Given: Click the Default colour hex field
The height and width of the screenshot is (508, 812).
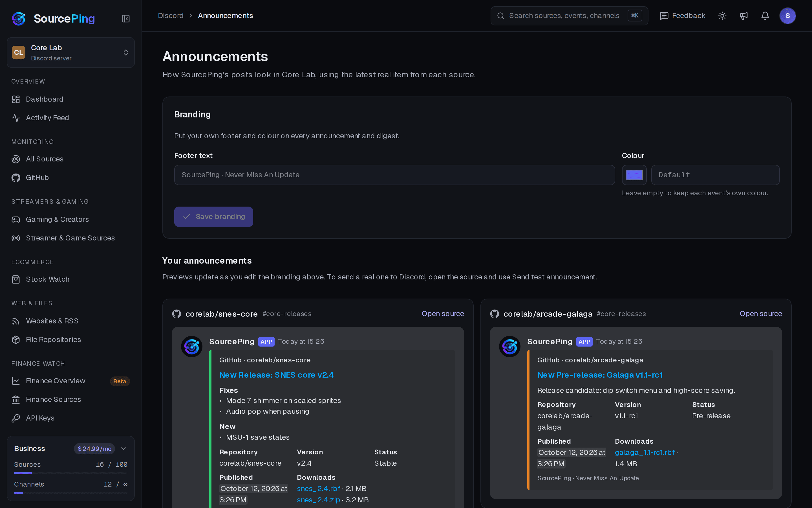Looking at the screenshot, I should (x=715, y=175).
